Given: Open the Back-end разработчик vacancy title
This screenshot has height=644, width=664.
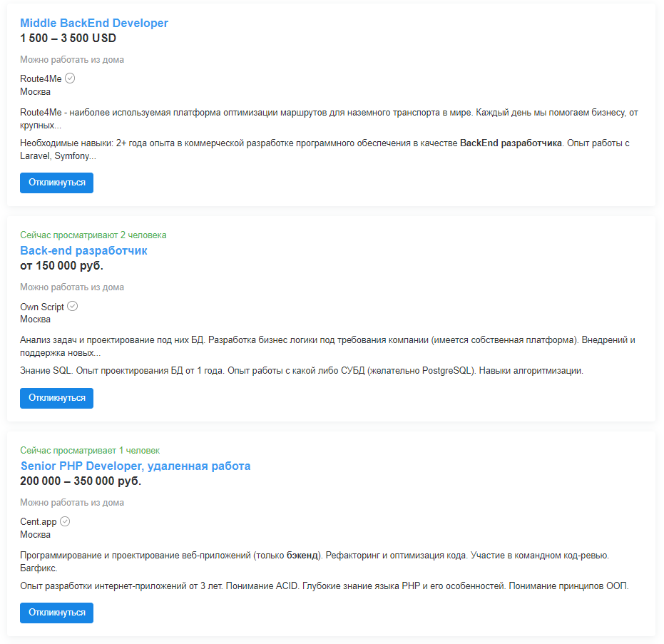Looking at the screenshot, I should point(83,251).
